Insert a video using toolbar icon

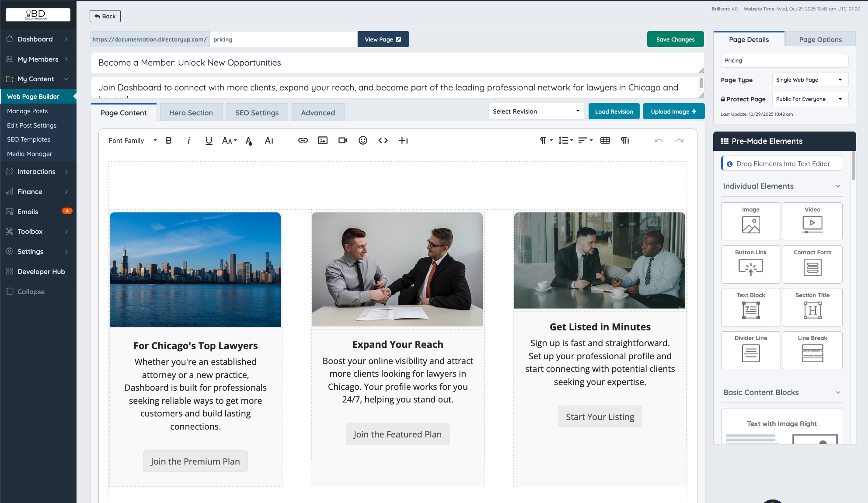pos(342,140)
